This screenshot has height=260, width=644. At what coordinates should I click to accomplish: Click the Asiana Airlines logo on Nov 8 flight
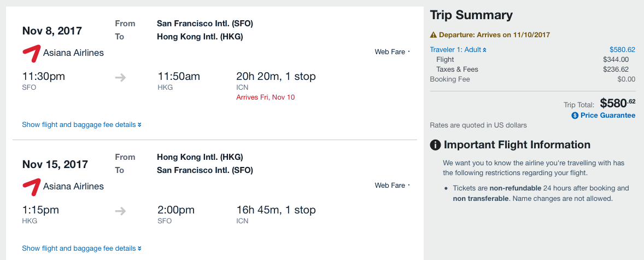32,53
